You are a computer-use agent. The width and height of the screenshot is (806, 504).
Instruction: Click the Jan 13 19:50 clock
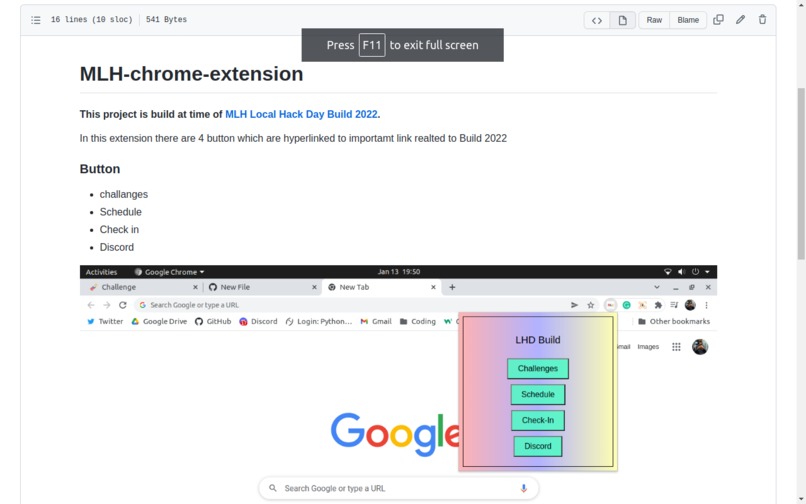click(399, 272)
